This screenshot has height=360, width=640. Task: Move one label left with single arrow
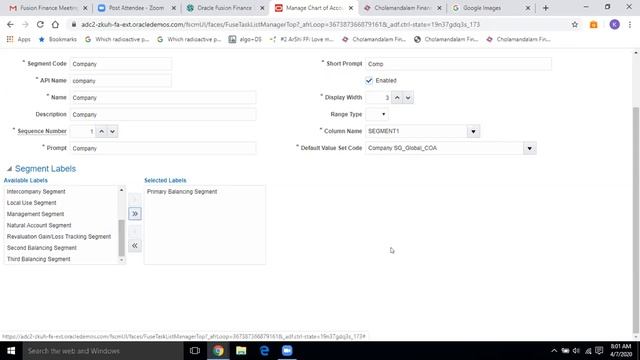(x=135, y=231)
